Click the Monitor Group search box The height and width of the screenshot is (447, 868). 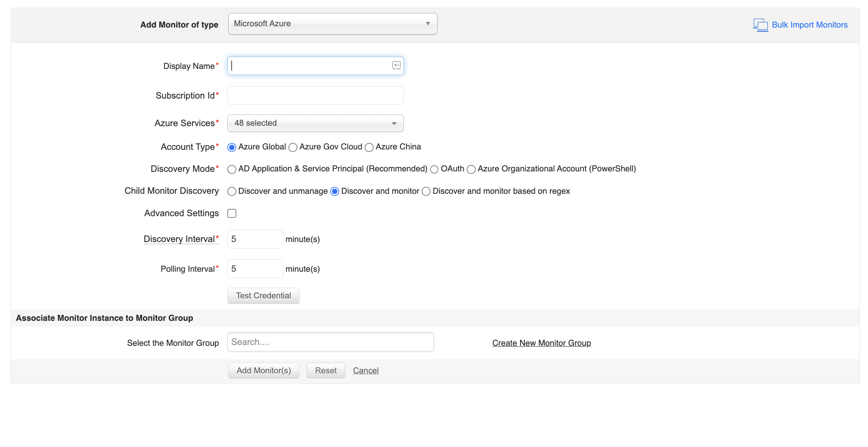click(330, 341)
